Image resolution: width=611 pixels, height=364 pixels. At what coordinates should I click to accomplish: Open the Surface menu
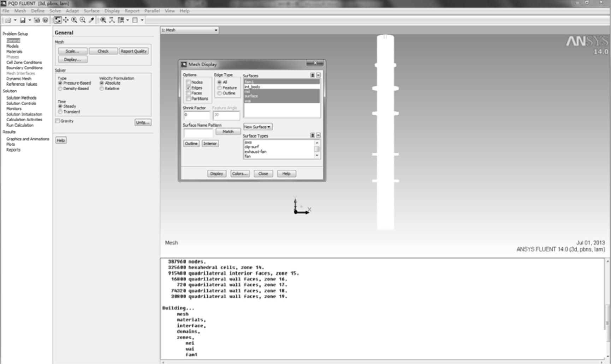(x=91, y=11)
